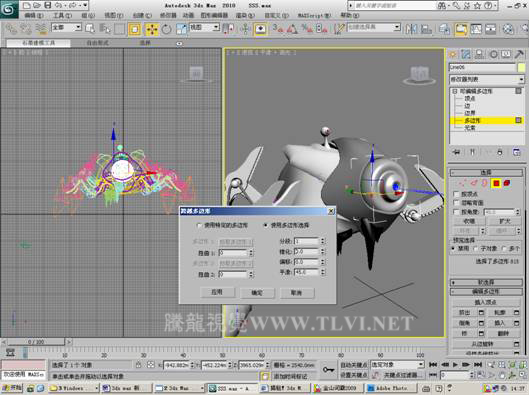
Task: Open the 3ds Max application logo menu
Action: tap(9, 9)
